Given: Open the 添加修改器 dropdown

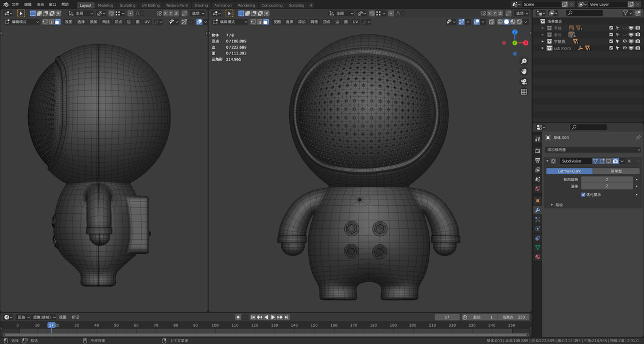Looking at the screenshot, I should [593, 150].
